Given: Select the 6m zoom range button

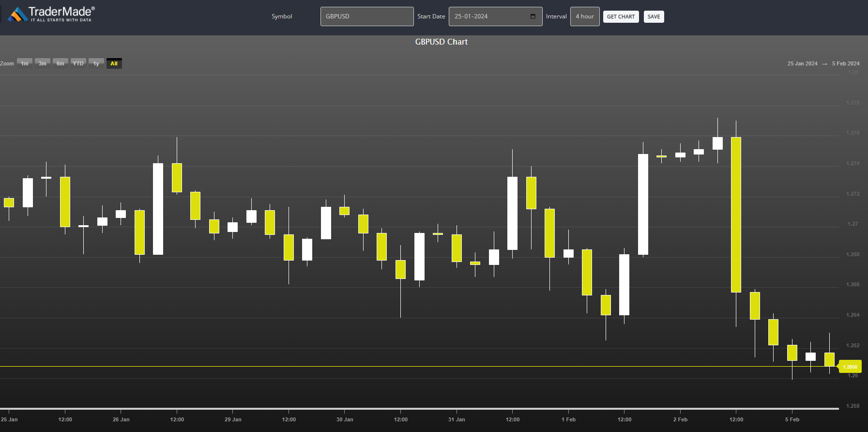Looking at the screenshot, I should coord(61,63).
